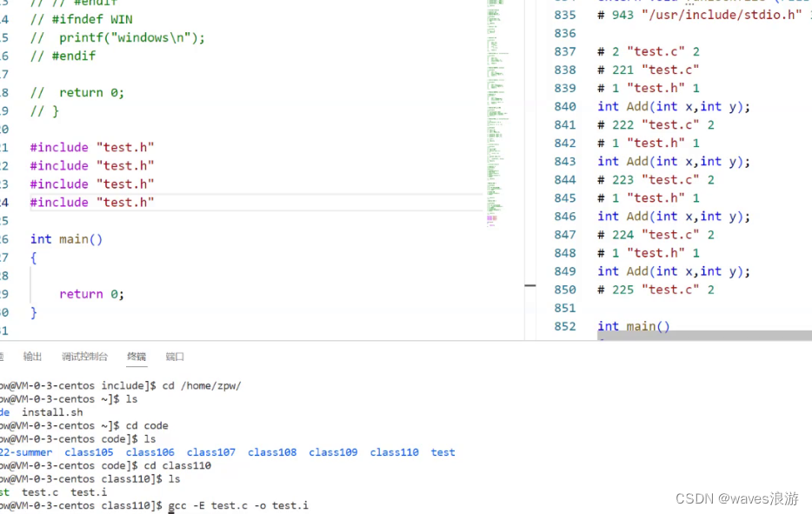
Task: Click 'class109' directory in terminal output
Action: pyautogui.click(x=333, y=452)
